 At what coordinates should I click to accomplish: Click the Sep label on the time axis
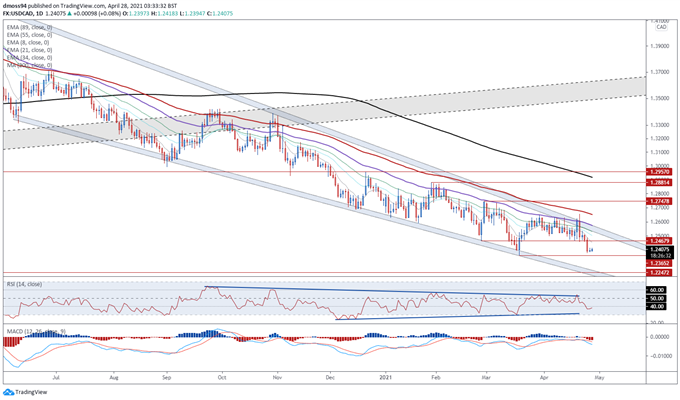[x=167, y=377]
